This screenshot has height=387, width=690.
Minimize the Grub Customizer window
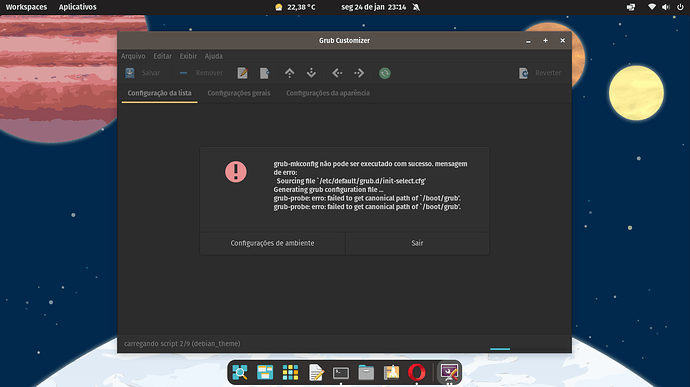point(528,41)
